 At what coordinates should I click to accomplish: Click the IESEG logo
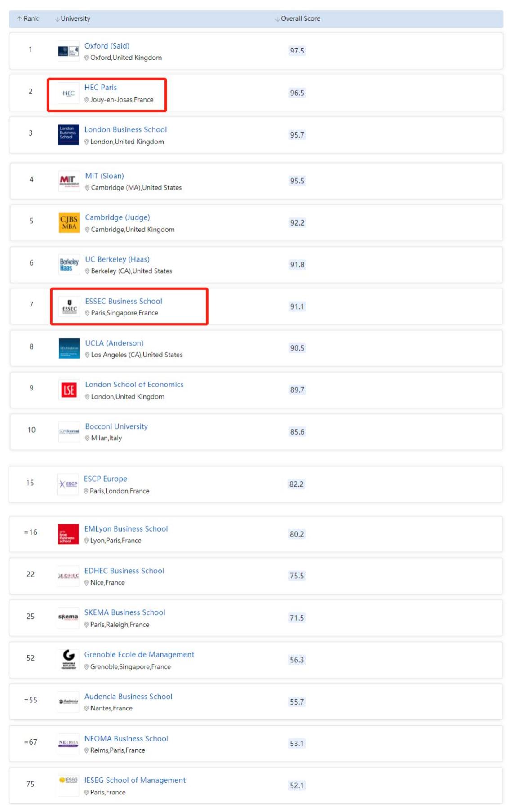coord(68,785)
